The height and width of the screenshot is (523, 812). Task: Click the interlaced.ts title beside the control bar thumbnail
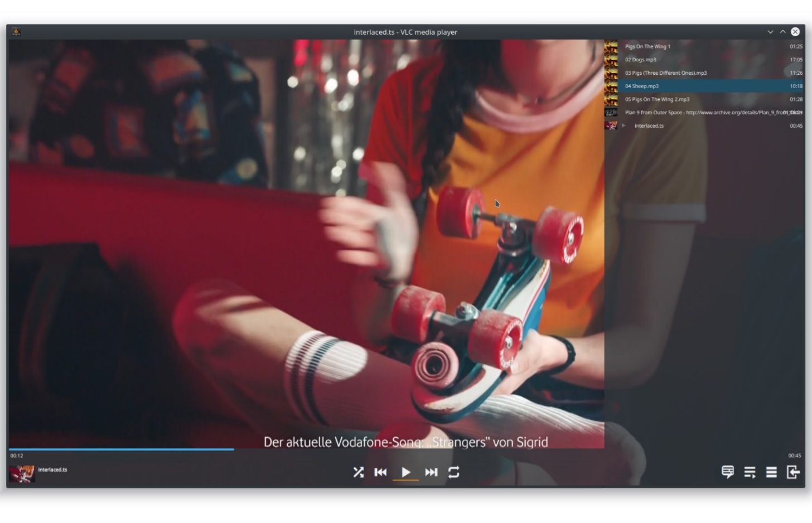pos(52,469)
